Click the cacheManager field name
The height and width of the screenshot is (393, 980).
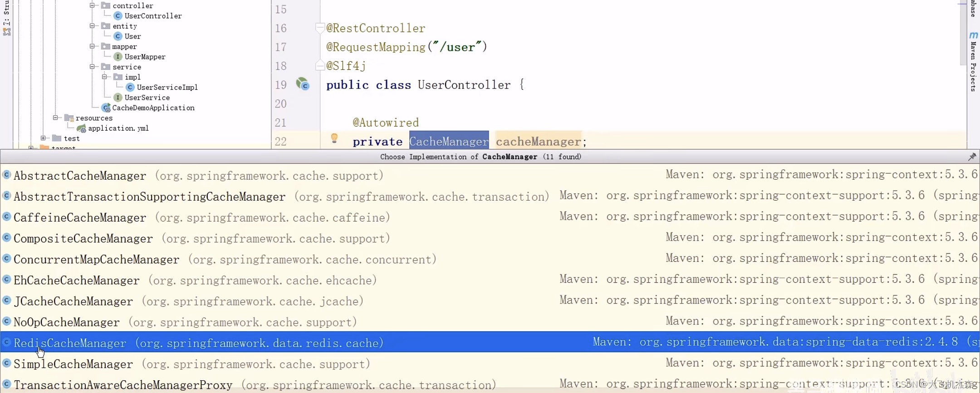[x=538, y=142]
